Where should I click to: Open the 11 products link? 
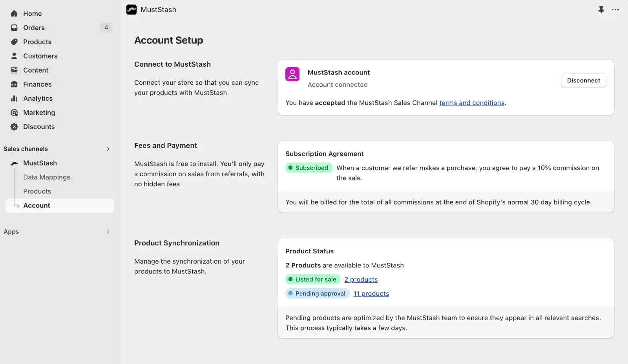371,294
